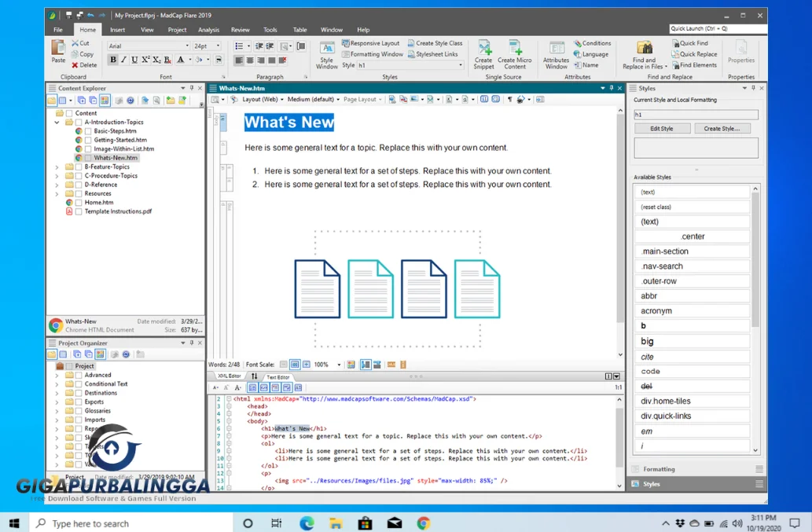Apply Bold formatting

[x=113, y=60]
